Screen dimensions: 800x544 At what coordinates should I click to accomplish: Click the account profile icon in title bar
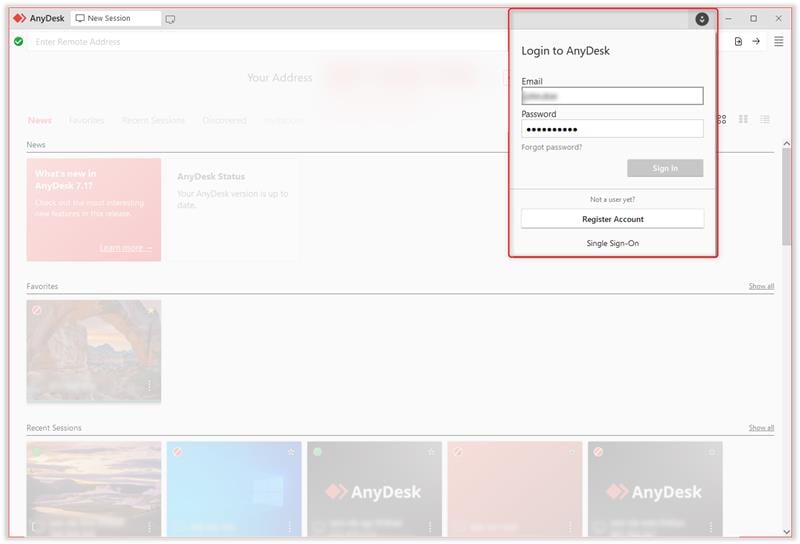click(702, 19)
